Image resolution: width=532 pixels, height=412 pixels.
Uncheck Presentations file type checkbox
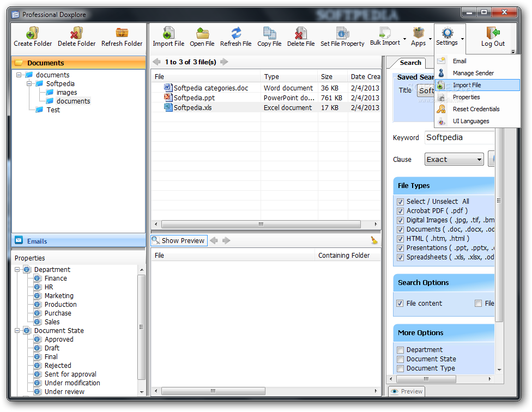400,248
